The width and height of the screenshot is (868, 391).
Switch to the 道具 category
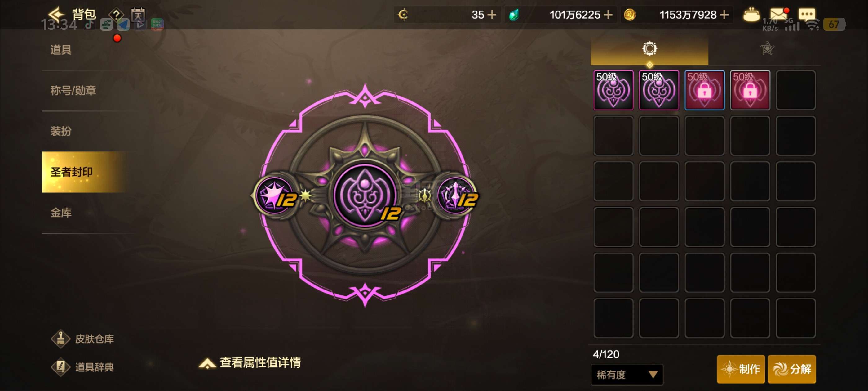pos(61,50)
